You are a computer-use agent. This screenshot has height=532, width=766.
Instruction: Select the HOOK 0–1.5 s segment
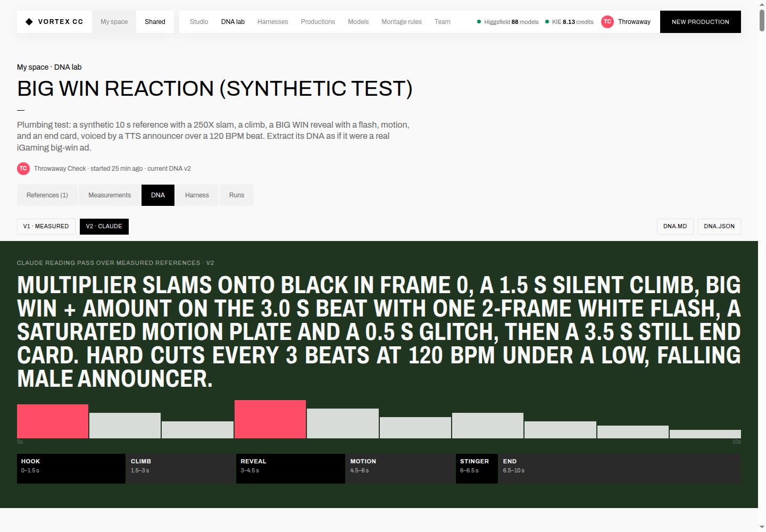tap(71, 469)
